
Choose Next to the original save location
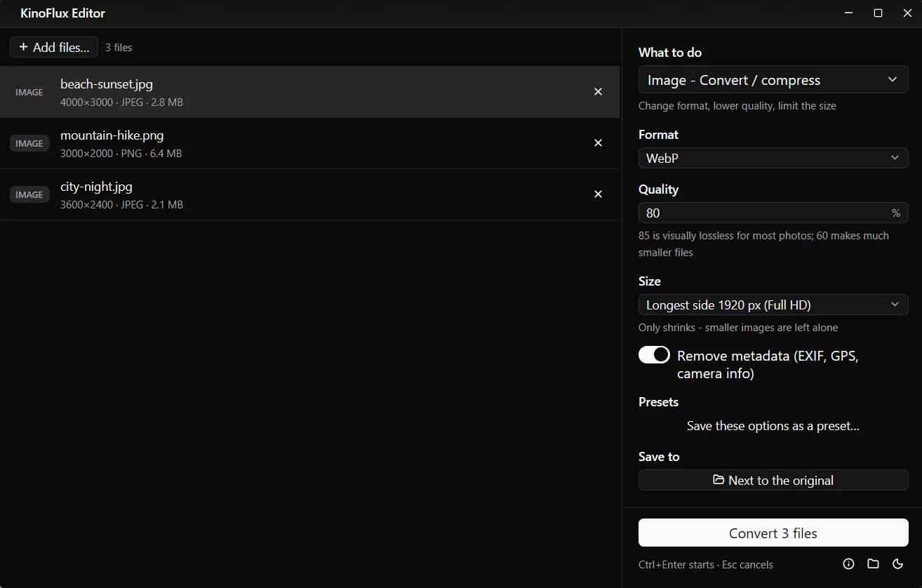(x=773, y=480)
